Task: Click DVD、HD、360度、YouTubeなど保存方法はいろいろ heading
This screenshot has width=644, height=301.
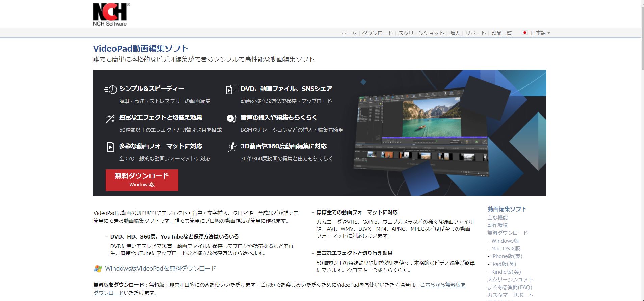Action: coord(175,236)
